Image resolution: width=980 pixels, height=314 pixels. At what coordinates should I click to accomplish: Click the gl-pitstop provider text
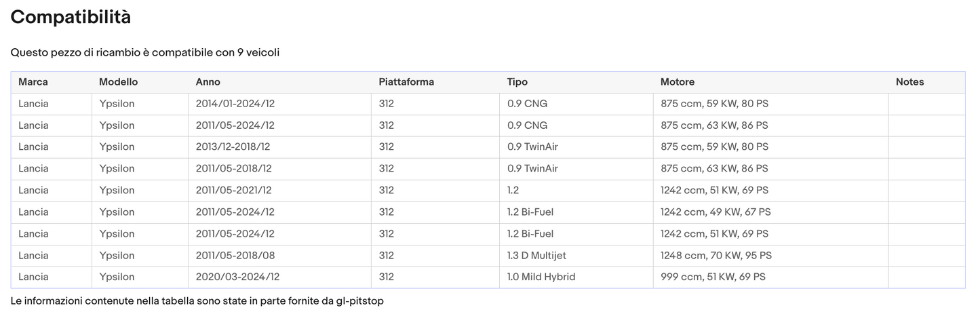coord(359,301)
